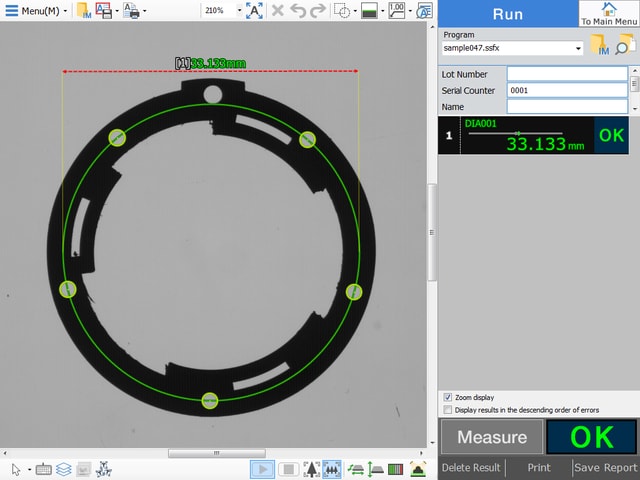Click the delete X icon in toolbar

point(278,11)
